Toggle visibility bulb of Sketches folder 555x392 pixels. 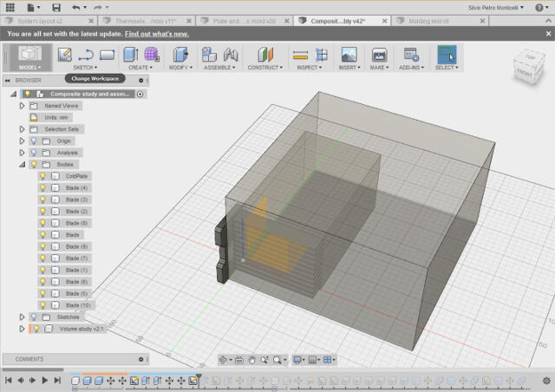pyautogui.click(x=34, y=317)
